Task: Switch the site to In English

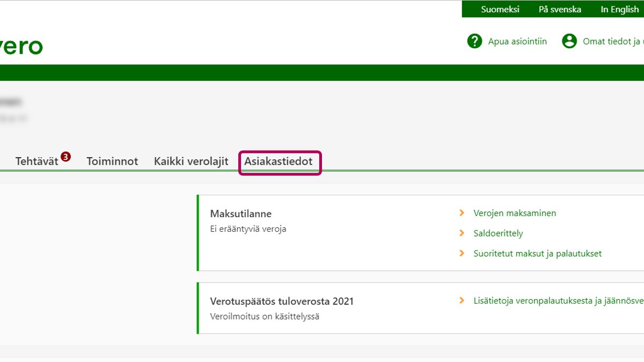Action: [x=619, y=10]
